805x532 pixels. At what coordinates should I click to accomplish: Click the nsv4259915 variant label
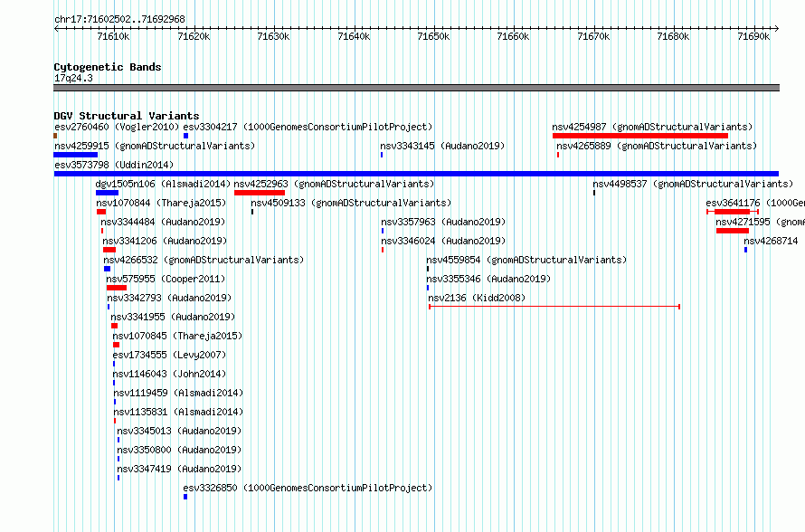click(155, 146)
